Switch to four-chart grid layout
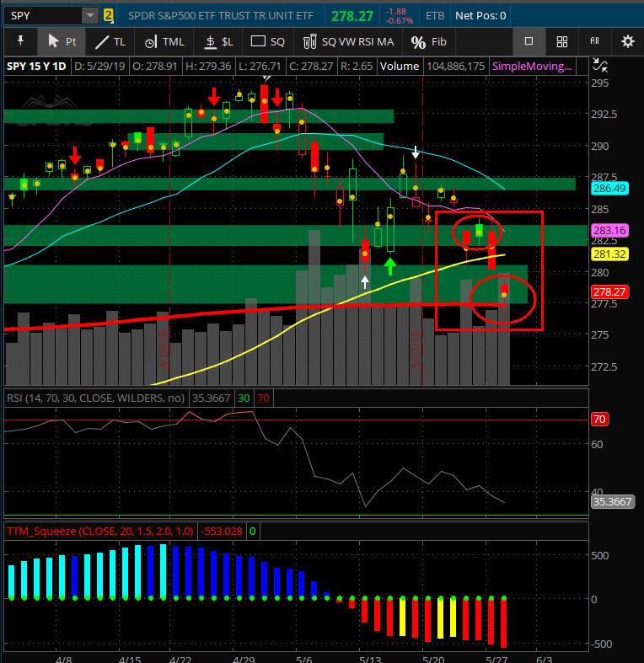This screenshot has width=644, height=663. click(x=561, y=41)
